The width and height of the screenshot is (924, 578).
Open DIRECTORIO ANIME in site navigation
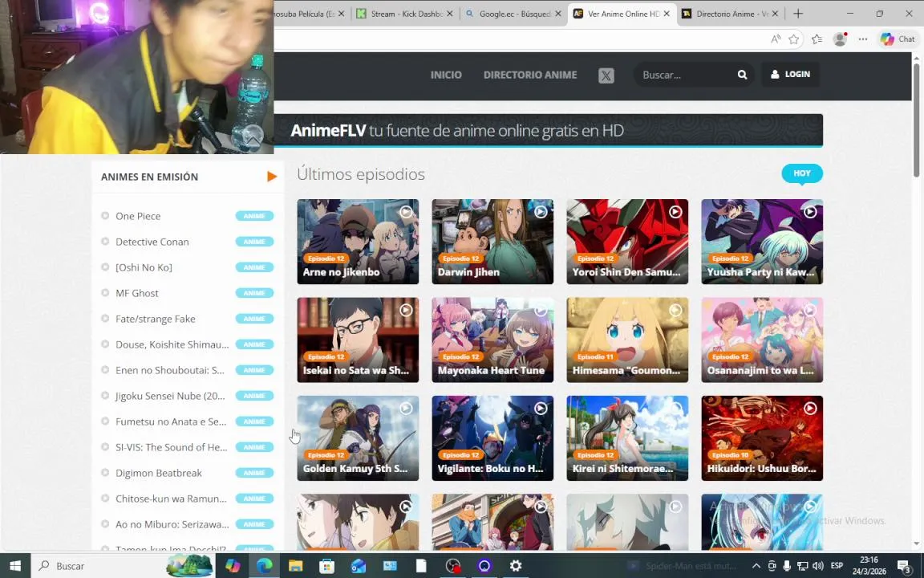click(x=530, y=75)
